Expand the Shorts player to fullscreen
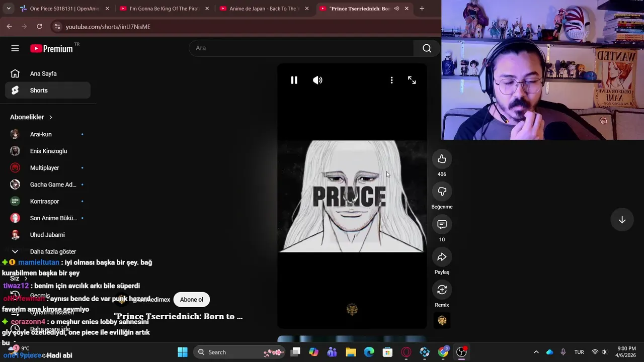 (412, 80)
